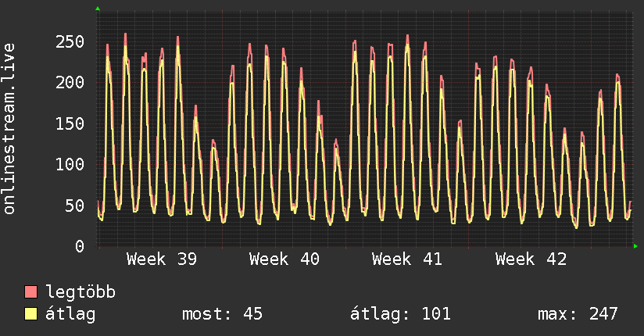
Task: Click the 100 y-axis tick label
Action: (70, 164)
